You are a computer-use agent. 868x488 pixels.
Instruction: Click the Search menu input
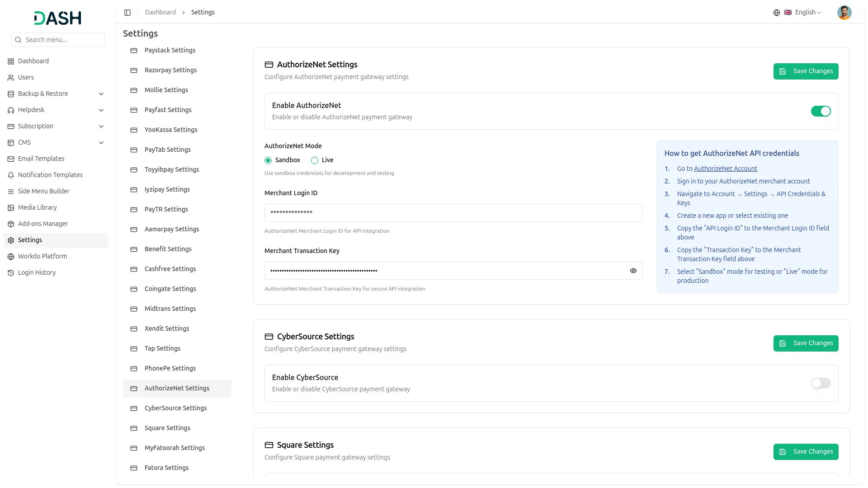[58, 40]
